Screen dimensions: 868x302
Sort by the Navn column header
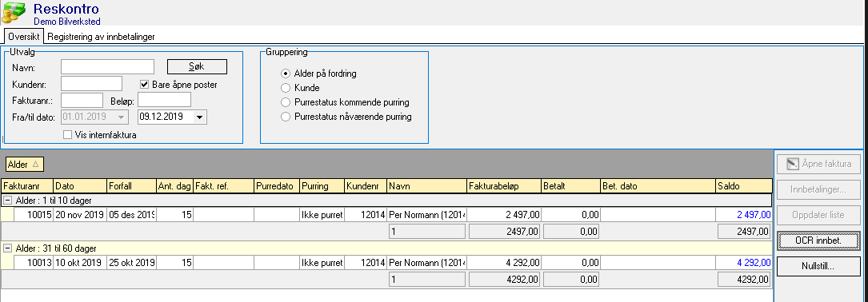click(427, 186)
